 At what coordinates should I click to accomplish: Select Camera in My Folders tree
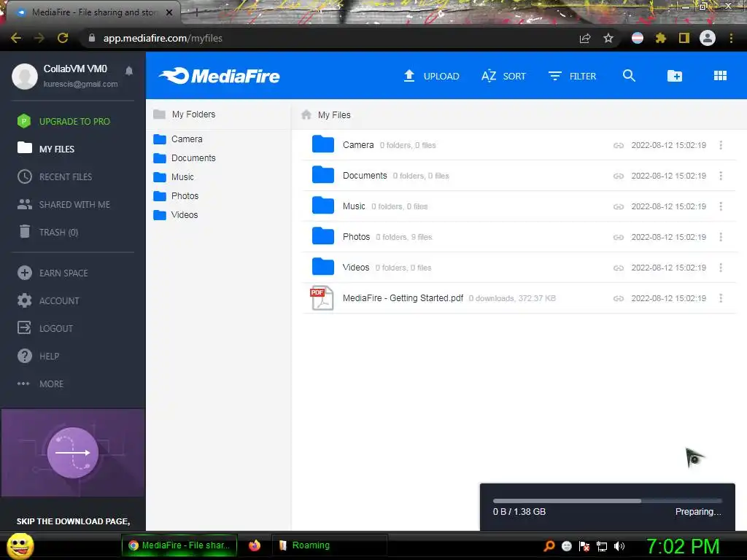(178, 139)
